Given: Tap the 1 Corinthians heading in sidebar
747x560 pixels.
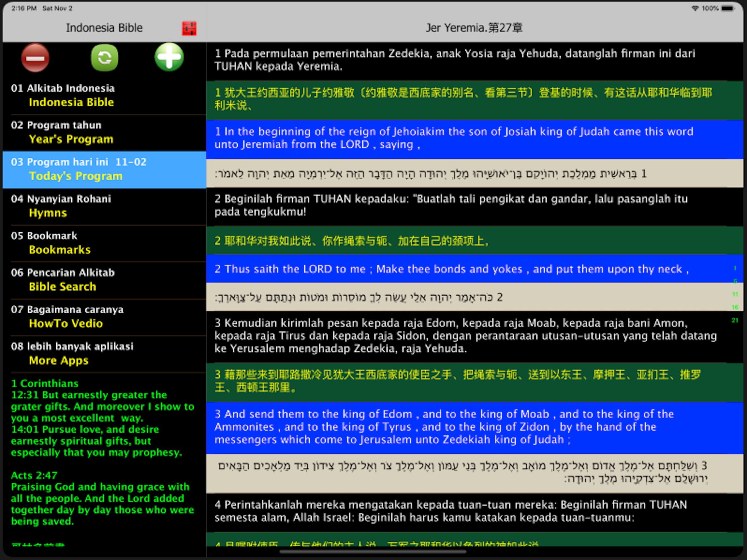Looking at the screenshot, I should 45,383.
